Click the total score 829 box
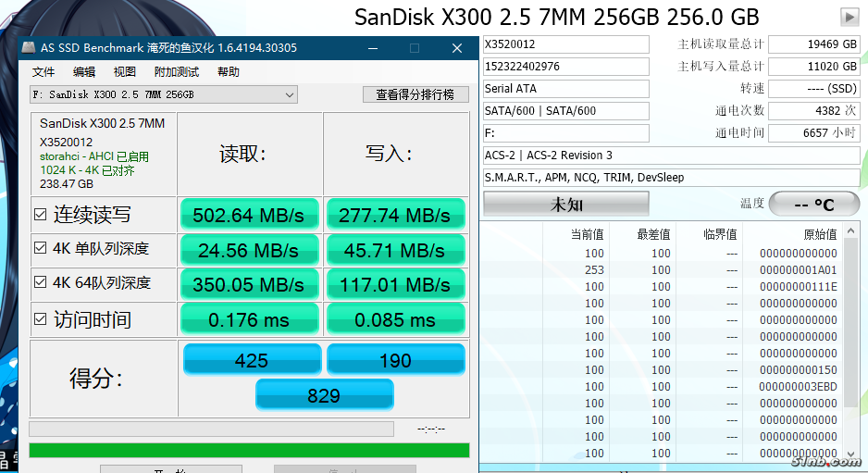 tap(323, 395)
